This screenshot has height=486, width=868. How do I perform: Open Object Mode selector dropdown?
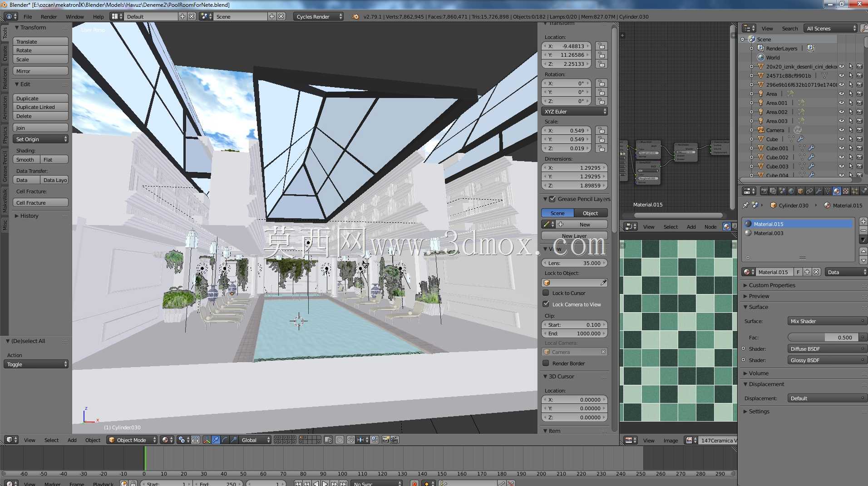point(132,440)
